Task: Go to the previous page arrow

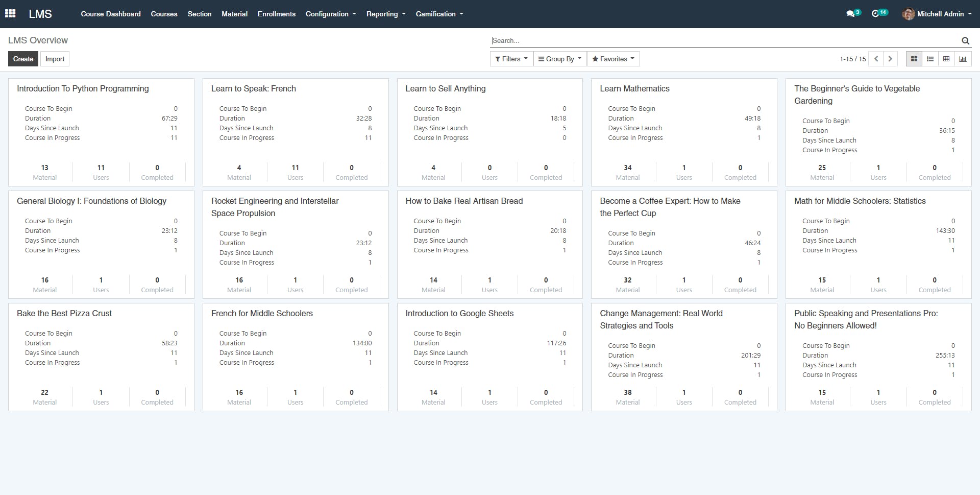Action: [x=876, y=59]
